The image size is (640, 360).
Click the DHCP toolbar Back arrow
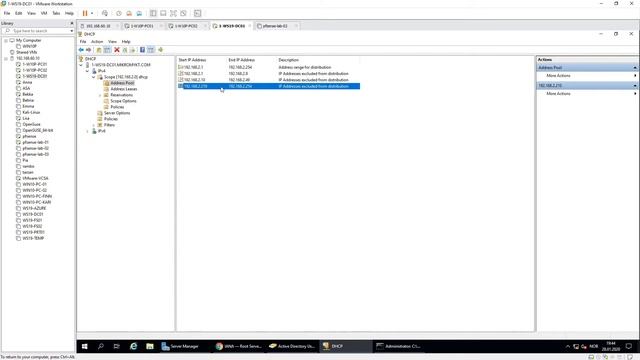81,50
